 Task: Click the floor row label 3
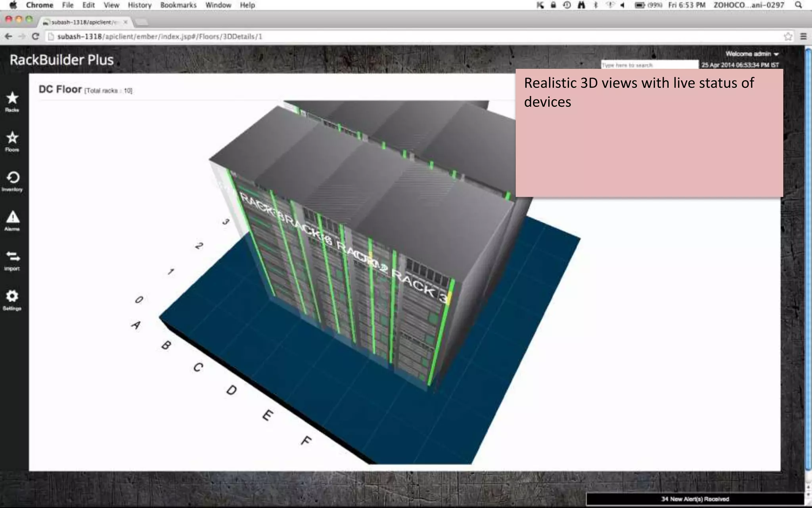[x=225, y=221]
